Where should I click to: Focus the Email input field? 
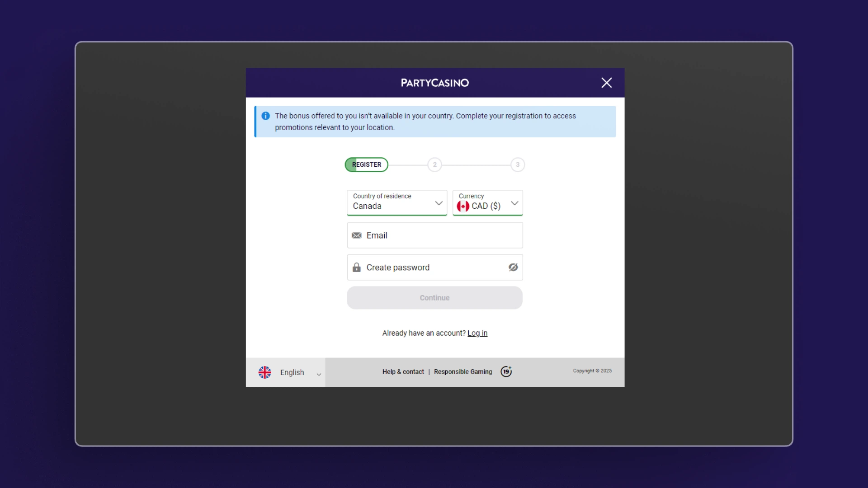point(435,235)
